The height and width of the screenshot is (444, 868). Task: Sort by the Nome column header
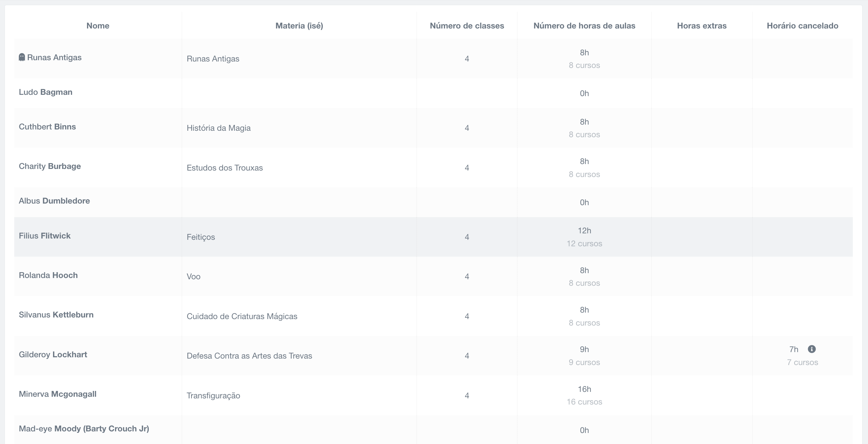tap(98, 26)
